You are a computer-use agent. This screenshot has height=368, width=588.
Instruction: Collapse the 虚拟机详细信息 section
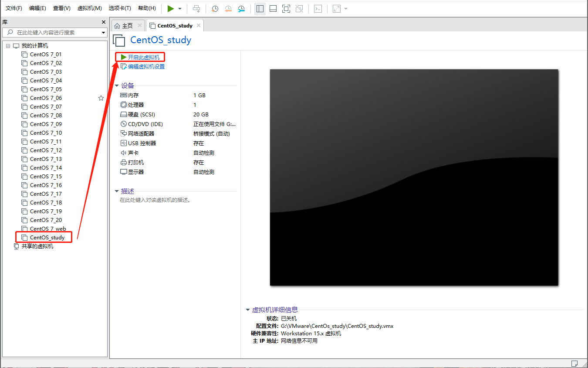(x=247, y=310)
